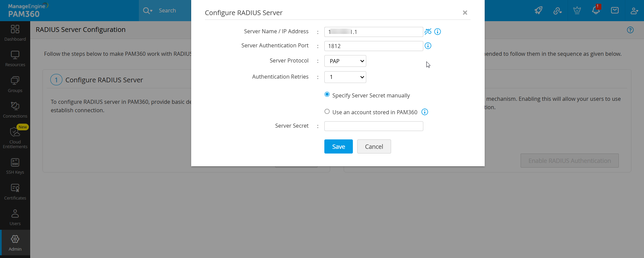This screenshot has height=258, width=644.
Task: Open the SSH Keys section
Action: (15, 165)
